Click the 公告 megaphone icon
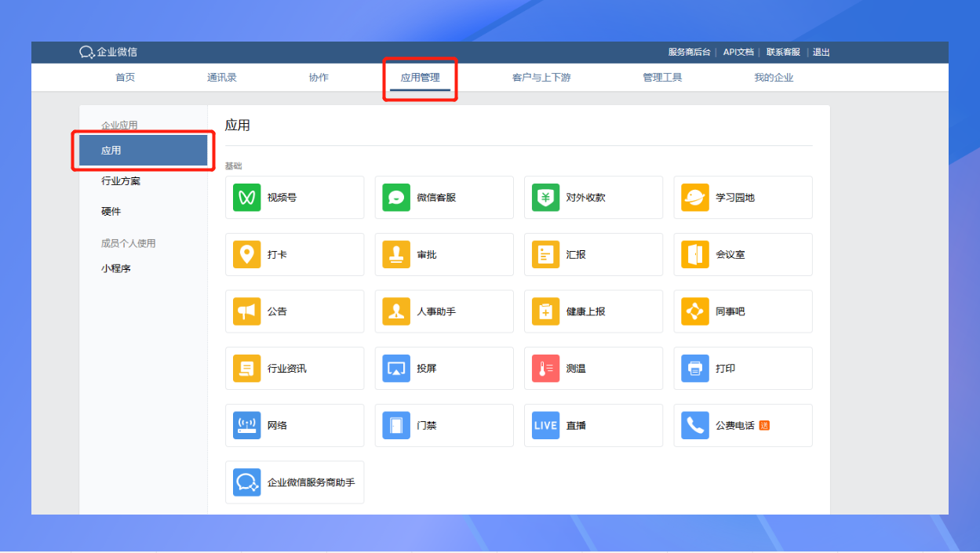980x553 pixels. [x=247, y=311]
